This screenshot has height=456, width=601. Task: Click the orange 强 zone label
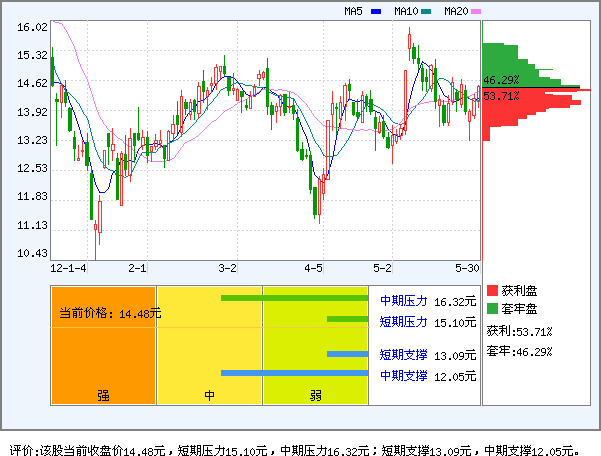coord(103,395)
